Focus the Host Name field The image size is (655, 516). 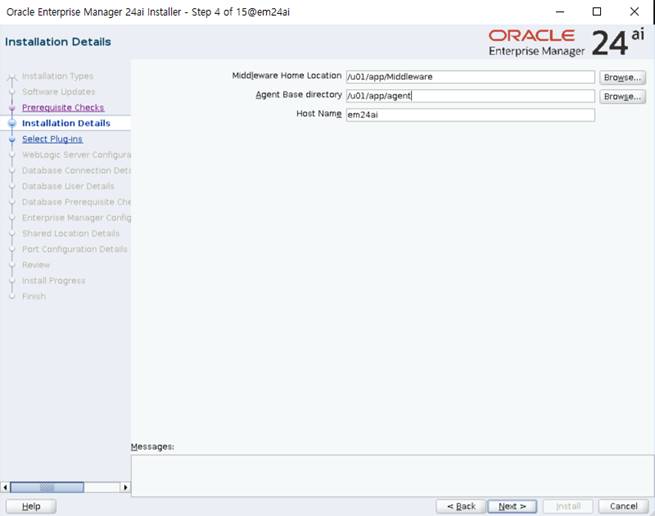(x=470, y=115)
